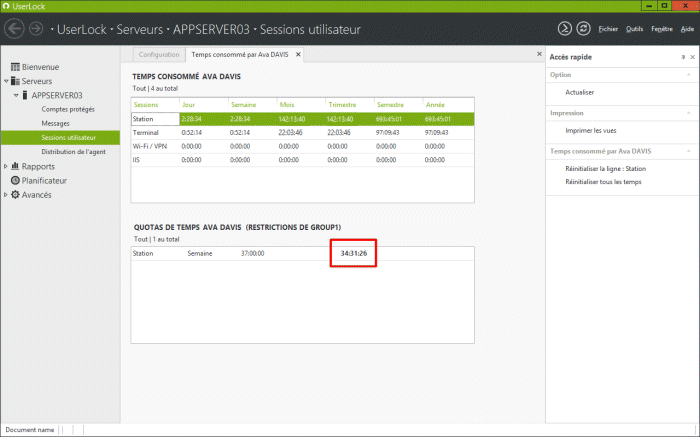Click the Planificateur clock icon

coord(15,180)
